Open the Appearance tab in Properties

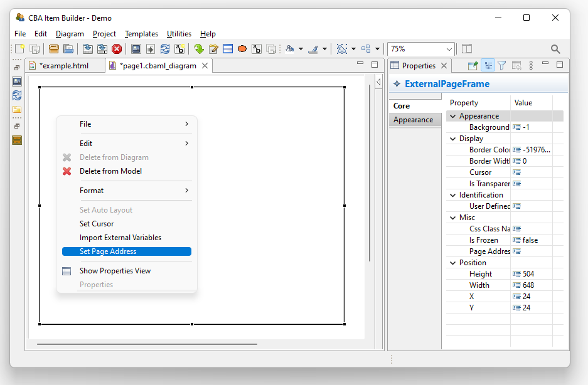tap(413, 120)
